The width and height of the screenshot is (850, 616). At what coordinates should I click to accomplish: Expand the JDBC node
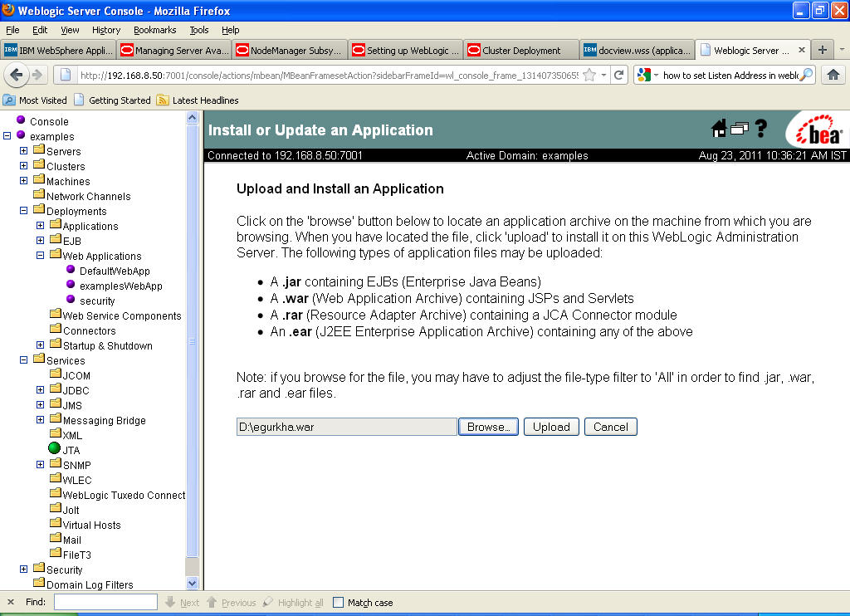tap(40, 389)
